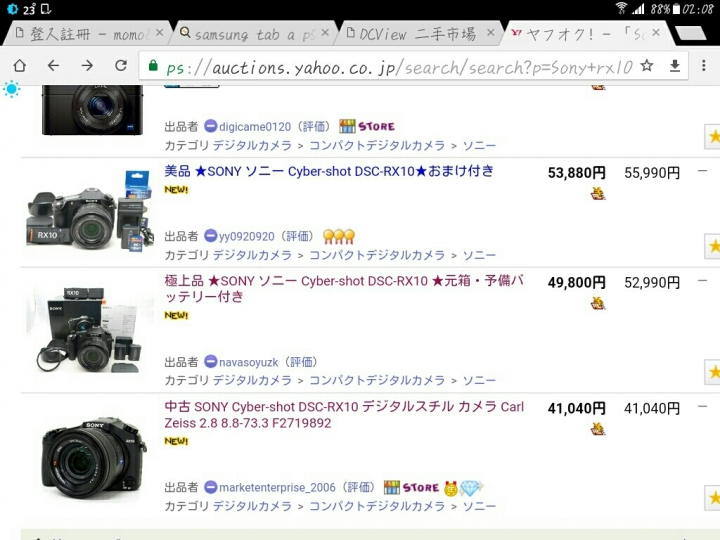Click the 55,990円 buy-now price
Screen dimensions: 720x540
point(652,173)
